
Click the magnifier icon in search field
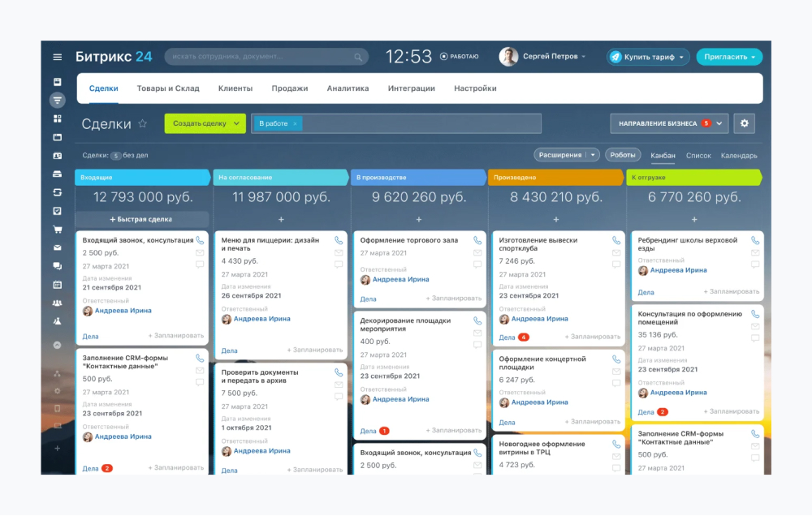358,57
